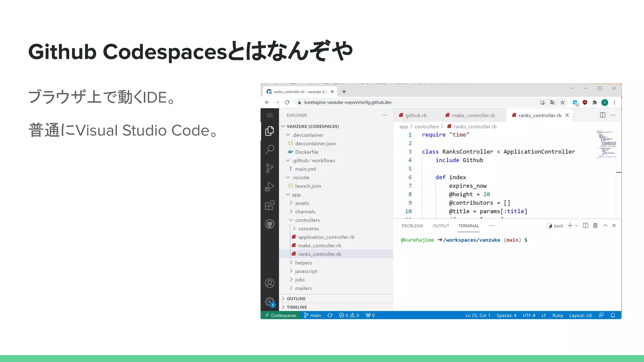This screenshot has width=644, height=362.
Task: Open the Source Control view icon
Action: pyautogui.click(x=269, y=168)
